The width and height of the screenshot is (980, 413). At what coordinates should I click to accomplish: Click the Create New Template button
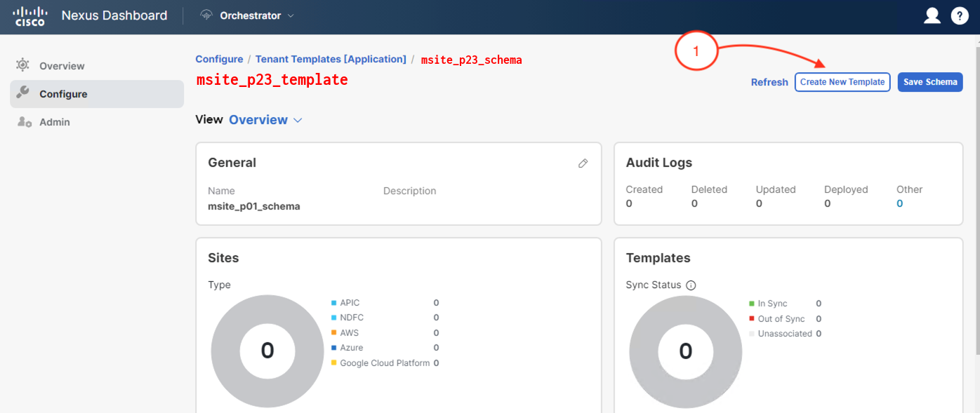[x=842, y=82]
